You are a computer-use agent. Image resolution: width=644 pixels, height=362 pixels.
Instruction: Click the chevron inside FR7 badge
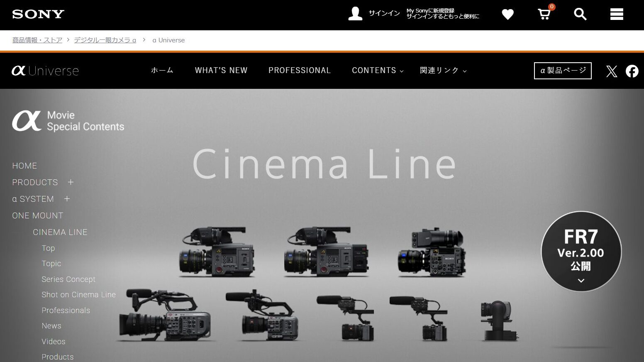click(x=581, y=281)
